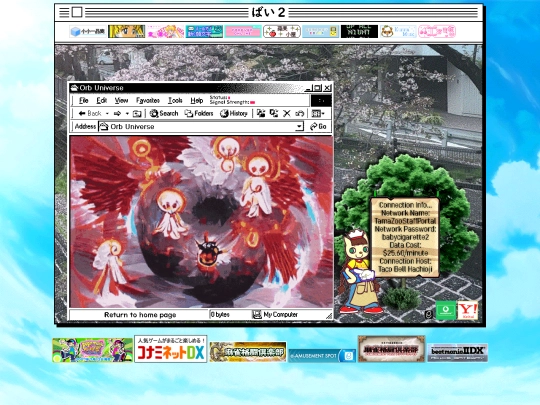The width and height of the screenshot is (540, 405).
Task: Click the page icon in Address bar
Action: [104, 126]
